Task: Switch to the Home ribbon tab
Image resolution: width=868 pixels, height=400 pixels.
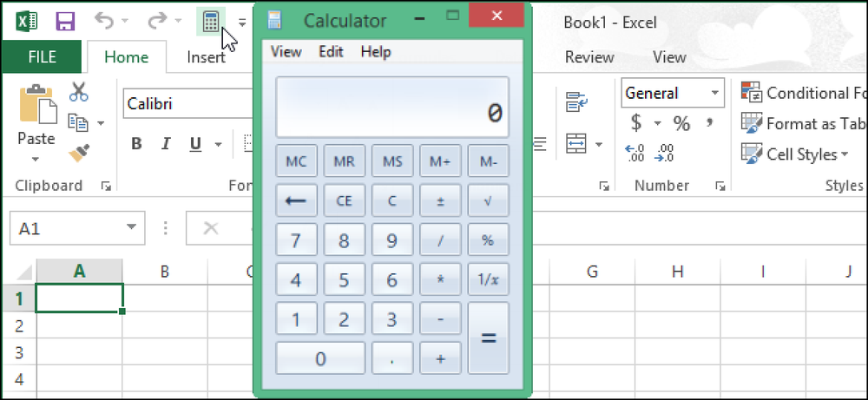Action: pyautogui.click(x=126, y=57)
